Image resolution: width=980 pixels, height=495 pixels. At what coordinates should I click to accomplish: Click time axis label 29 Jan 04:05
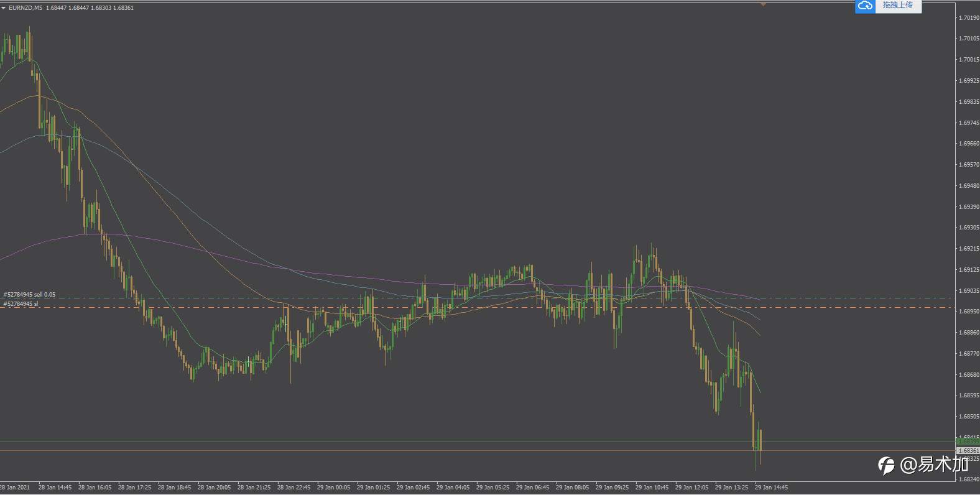click(453, 488)
